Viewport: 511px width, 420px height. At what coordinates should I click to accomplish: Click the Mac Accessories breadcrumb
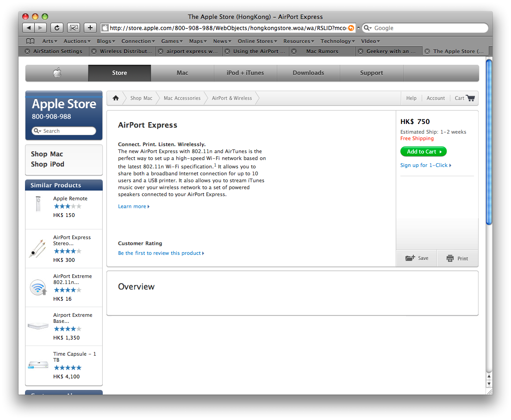pos(182,98)
